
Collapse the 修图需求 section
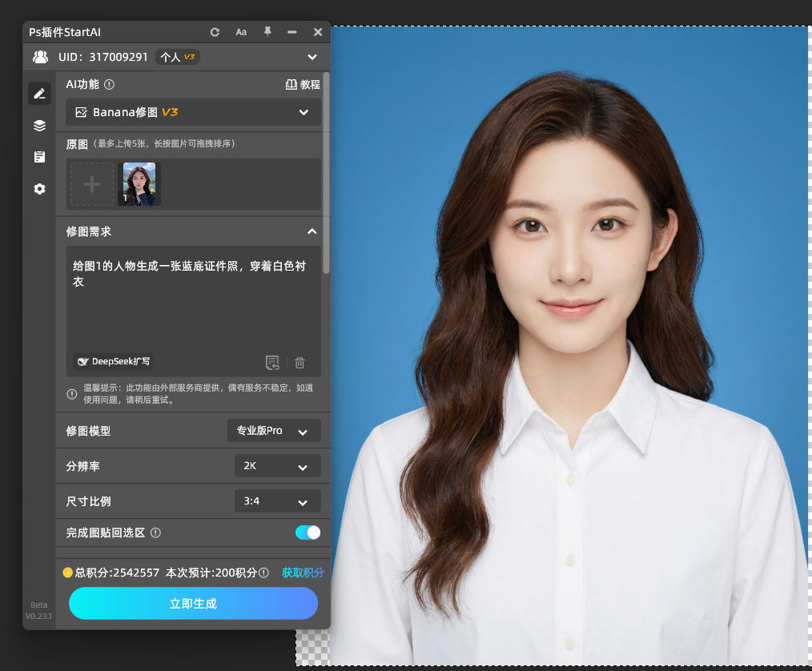point(312,231)
